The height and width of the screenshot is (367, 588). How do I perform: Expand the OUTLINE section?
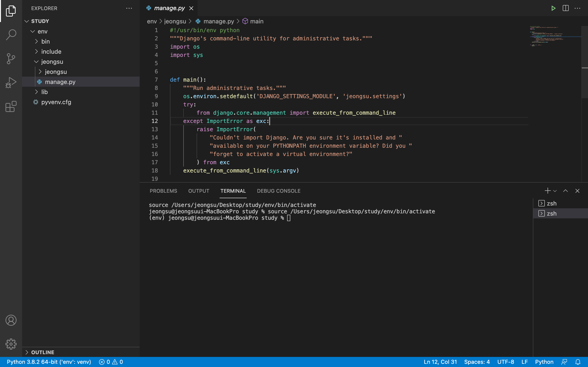(43, 352)
